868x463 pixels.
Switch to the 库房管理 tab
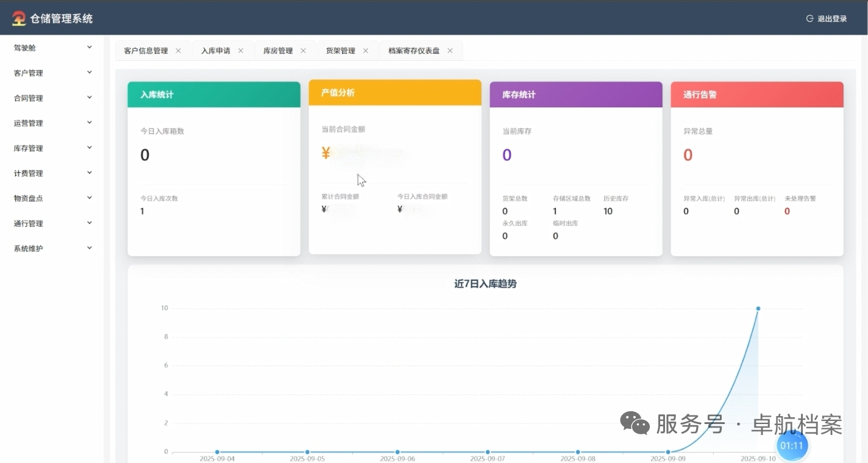(x=278, y=51)
